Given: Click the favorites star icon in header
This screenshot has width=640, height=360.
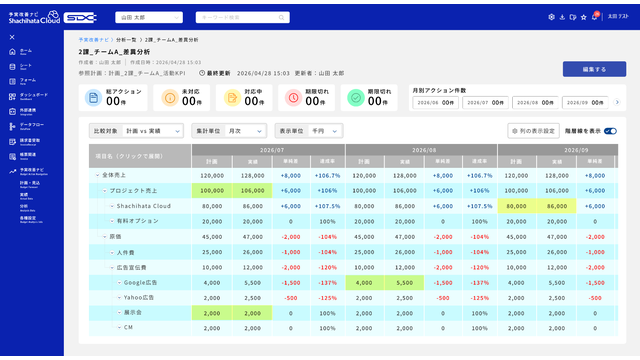Looking at the screenshot, I should pos(584,17).
